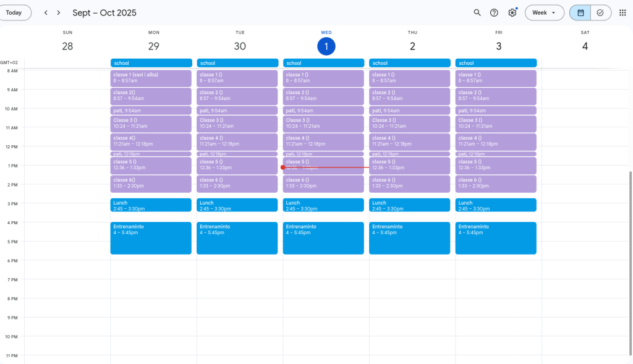This screenshot has height=364, width=633.
Task: Click empty Sunday 6 PM time slot
Action: click(x=67, y=269)
